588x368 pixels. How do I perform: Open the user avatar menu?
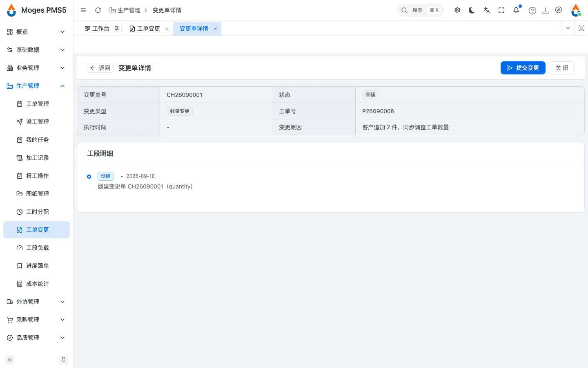click(x=576, y=10)
